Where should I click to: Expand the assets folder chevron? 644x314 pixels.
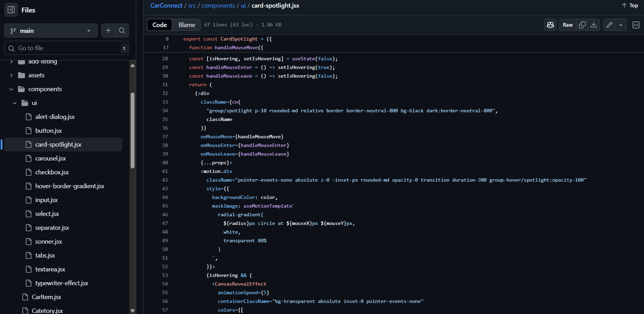click(x=11, y=75)
